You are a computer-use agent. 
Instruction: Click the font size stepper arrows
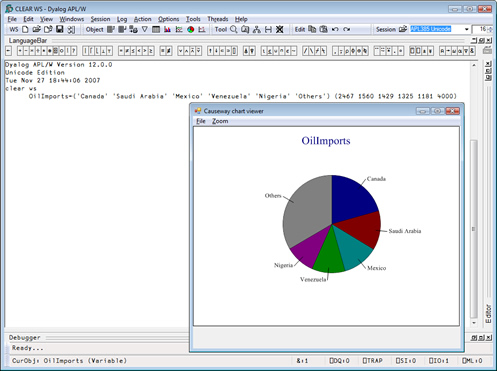pos(490,29)
